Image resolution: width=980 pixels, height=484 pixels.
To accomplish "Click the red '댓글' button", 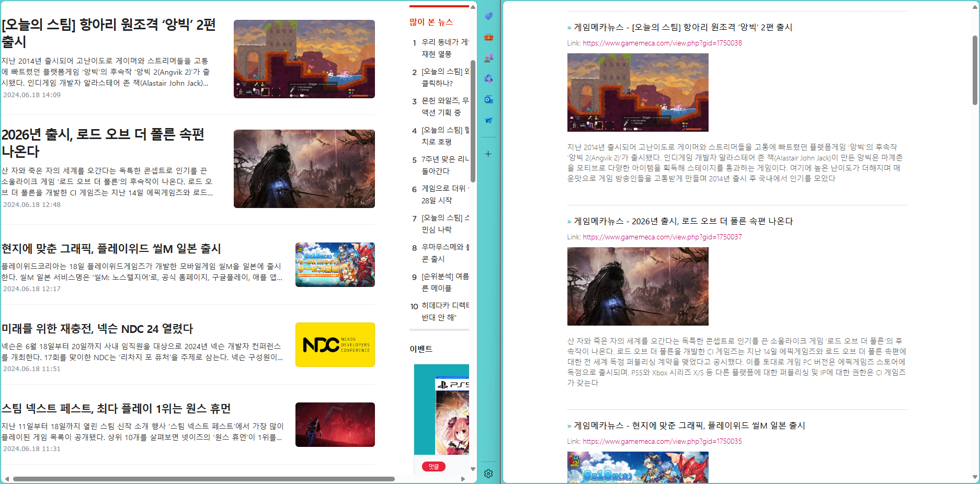I will click(434, 467).
